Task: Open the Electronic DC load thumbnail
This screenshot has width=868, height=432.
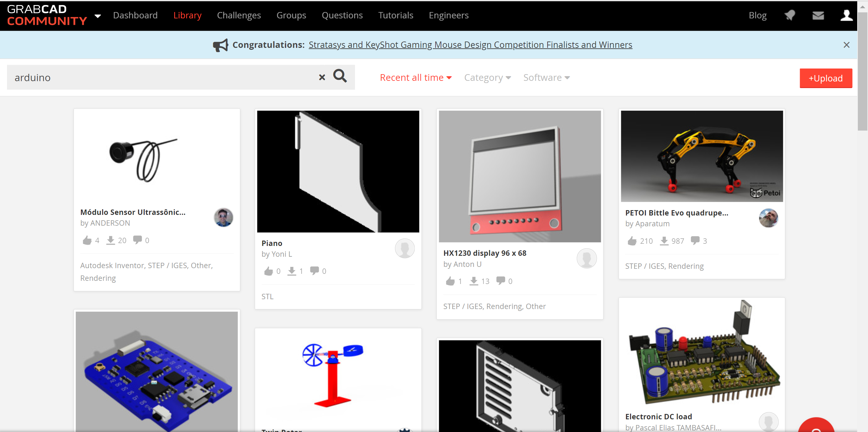Action: click(x=701, y=353)
